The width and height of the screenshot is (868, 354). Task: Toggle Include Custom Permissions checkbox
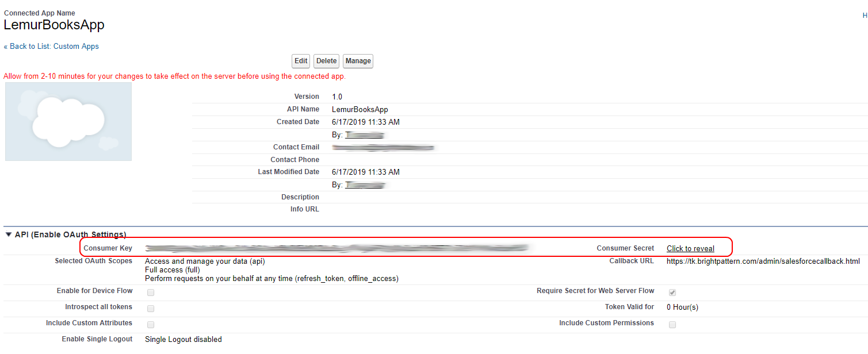click(x=672, y=325)
